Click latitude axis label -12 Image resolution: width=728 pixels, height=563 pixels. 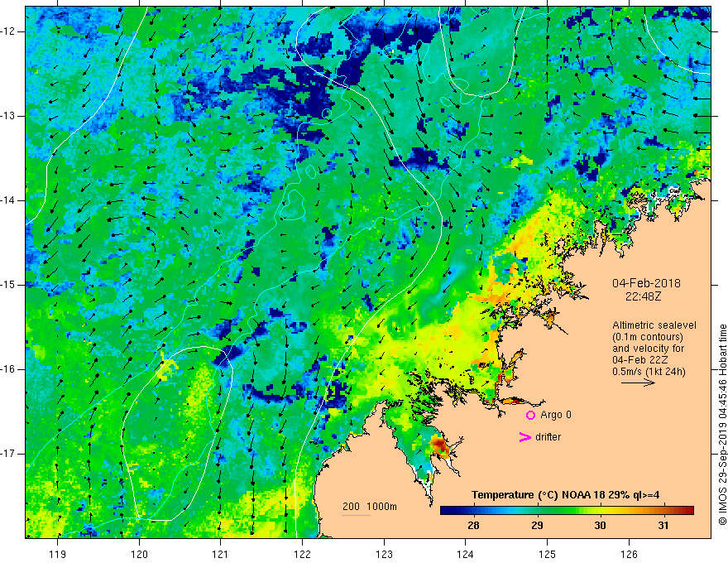pyautogui.click(x=8, y=31)
